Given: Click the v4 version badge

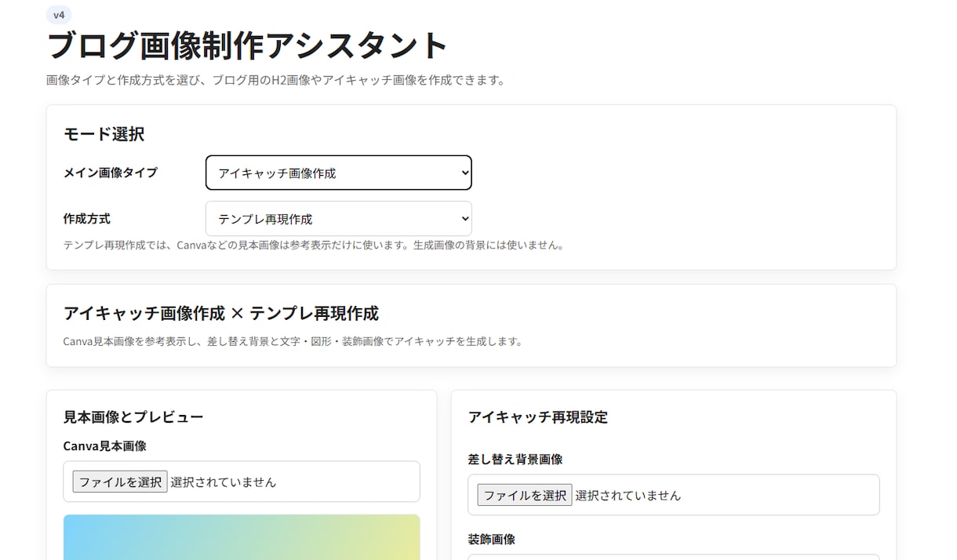Looking at the screenshot, I should [x=59, y=15].
